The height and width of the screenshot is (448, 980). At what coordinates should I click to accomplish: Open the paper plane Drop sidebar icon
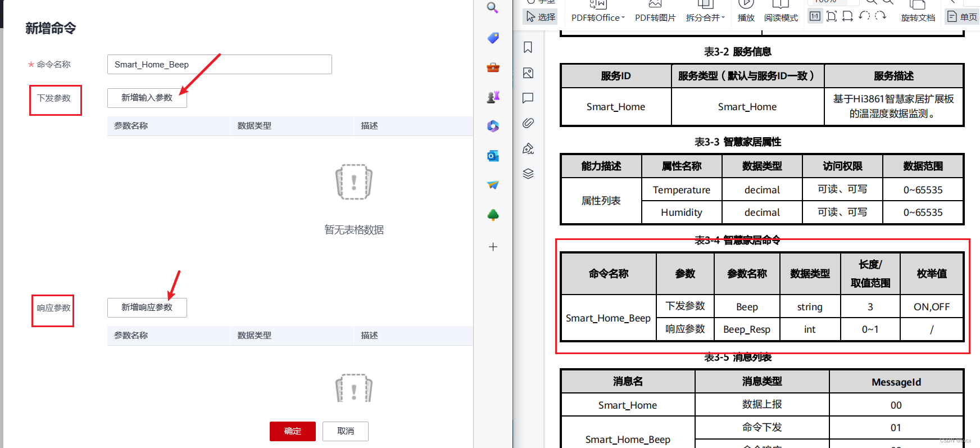[x=493, y=185]
